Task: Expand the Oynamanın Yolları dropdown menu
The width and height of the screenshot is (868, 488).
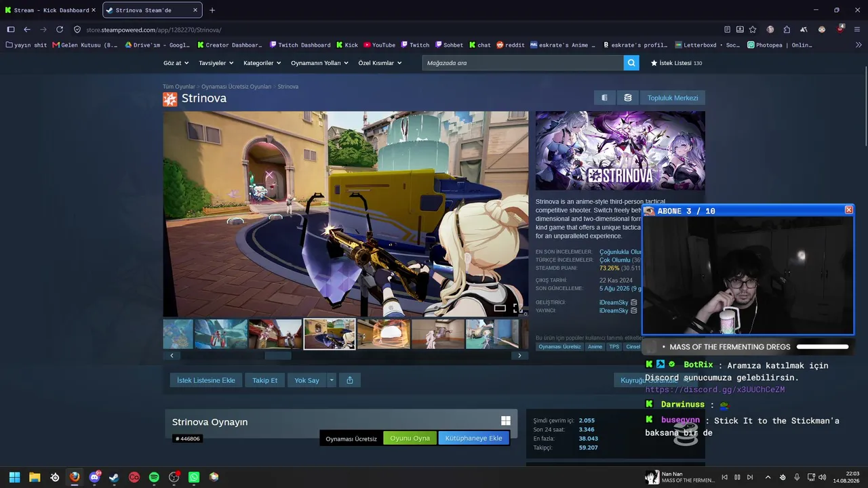Action: [x=319, y=63]
